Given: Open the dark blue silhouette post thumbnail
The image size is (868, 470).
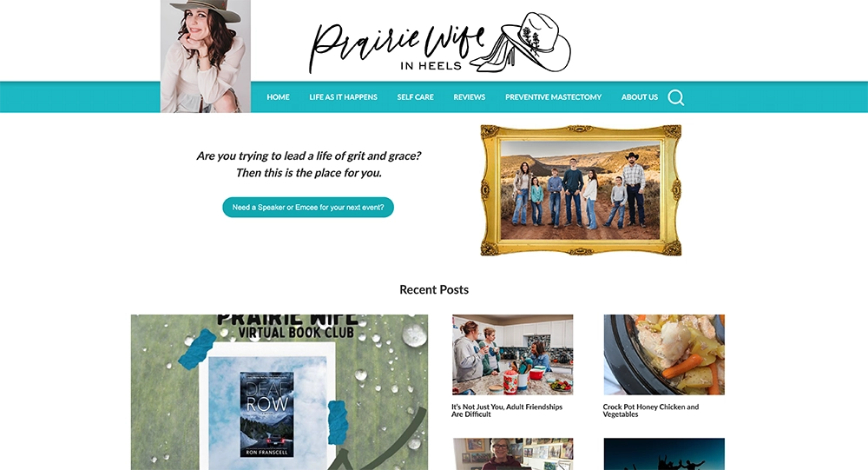Looking at the screenshot, I should 664,453.
